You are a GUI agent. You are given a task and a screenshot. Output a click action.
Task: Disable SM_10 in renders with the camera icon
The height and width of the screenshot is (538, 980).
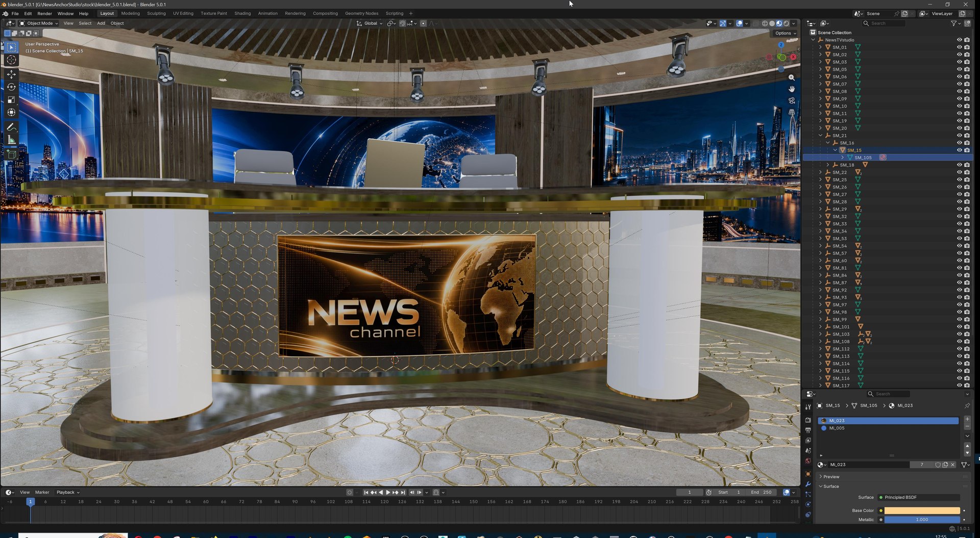[967, 106]
